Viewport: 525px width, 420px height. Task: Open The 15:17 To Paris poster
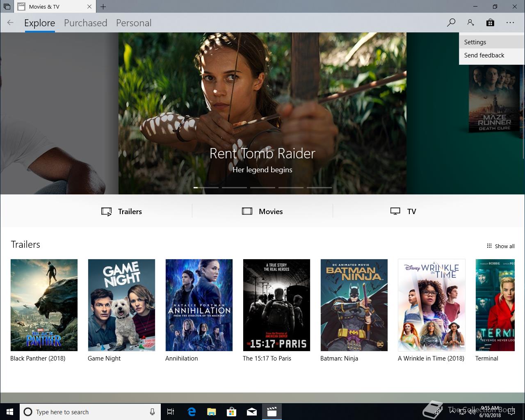coord(276,305)
